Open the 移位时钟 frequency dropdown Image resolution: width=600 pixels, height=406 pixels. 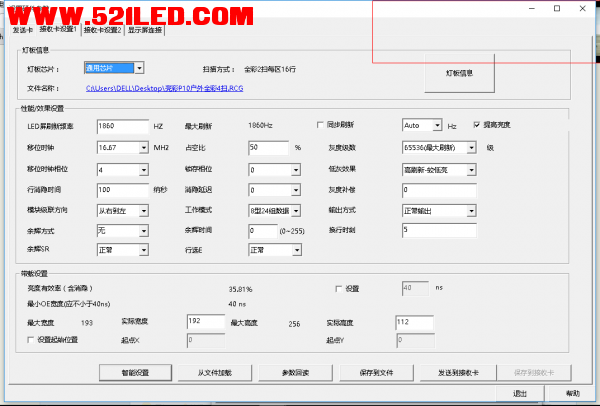point(139,147)
